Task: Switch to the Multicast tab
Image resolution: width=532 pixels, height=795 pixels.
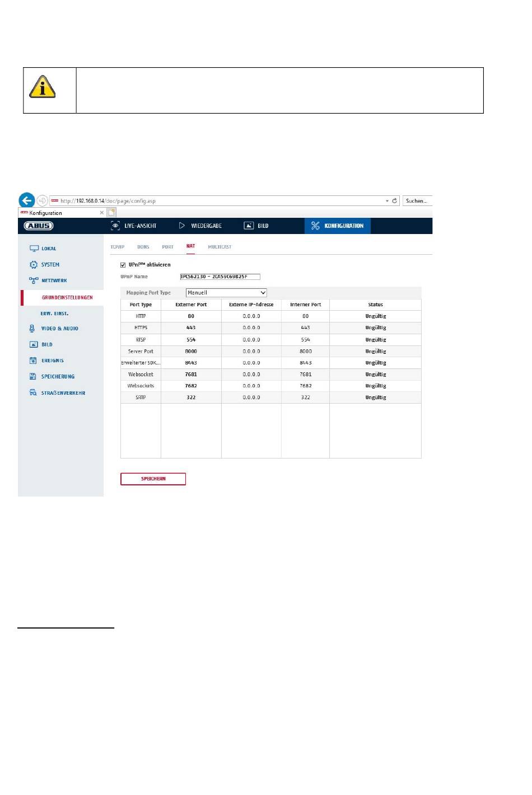Action: click(x=220, y=247)
